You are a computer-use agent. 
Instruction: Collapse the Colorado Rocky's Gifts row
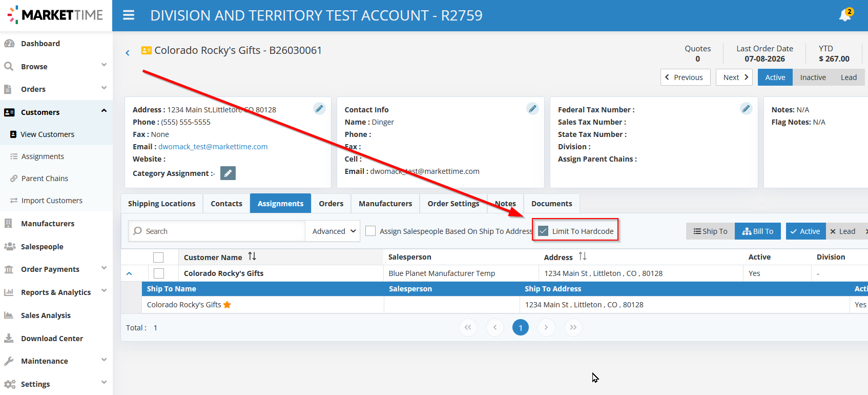129,273
